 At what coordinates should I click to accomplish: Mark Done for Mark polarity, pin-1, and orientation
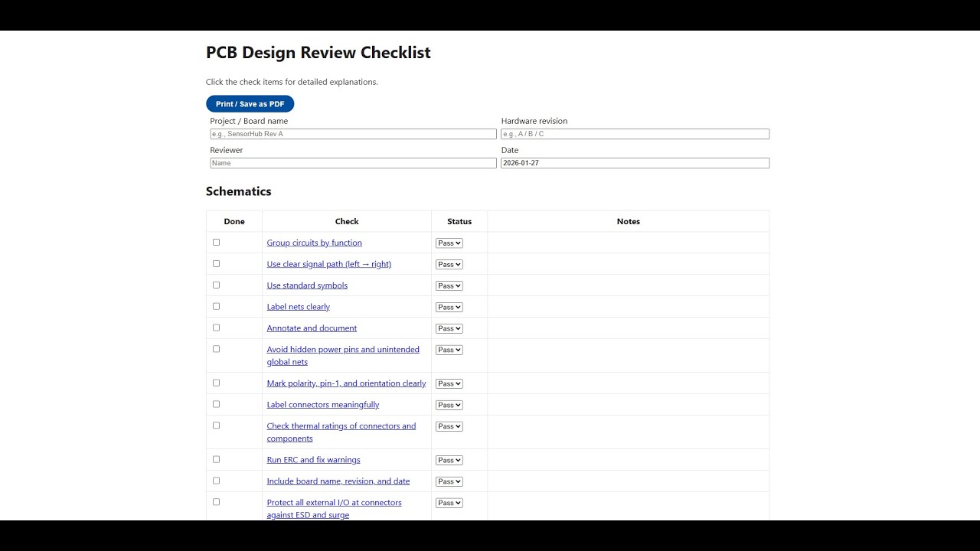pyautogui.click(x=216, y=383)
